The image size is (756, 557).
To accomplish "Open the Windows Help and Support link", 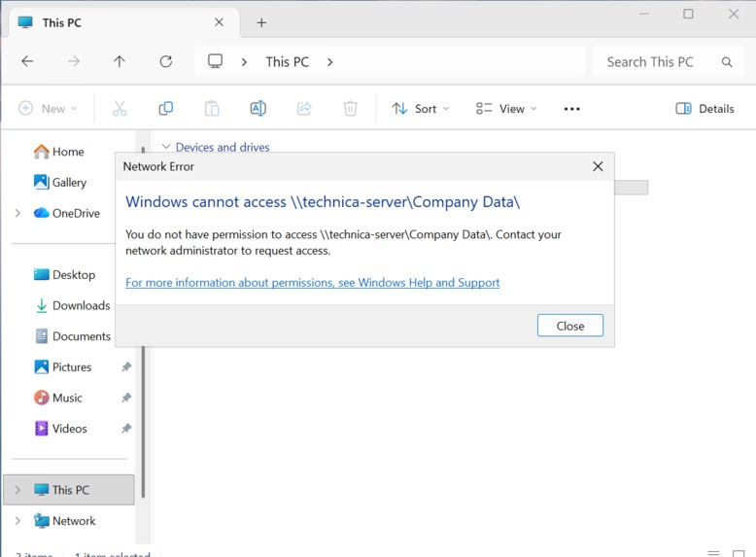I will (313, 282).
